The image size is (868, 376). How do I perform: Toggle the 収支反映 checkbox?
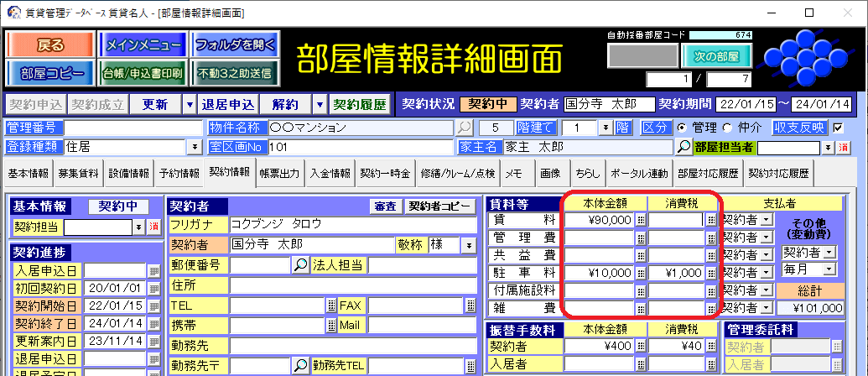tap(838, 128)
